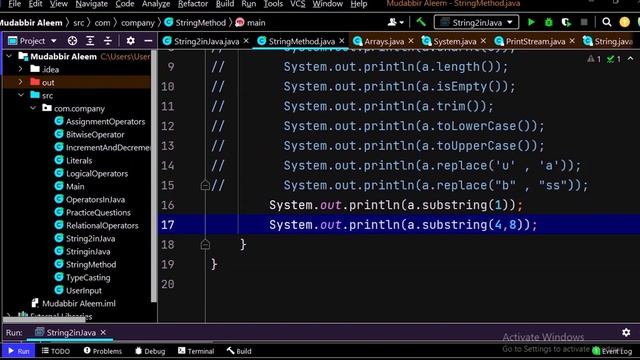
Task: Click the Stop process square icon
Action: pos(584,22)
